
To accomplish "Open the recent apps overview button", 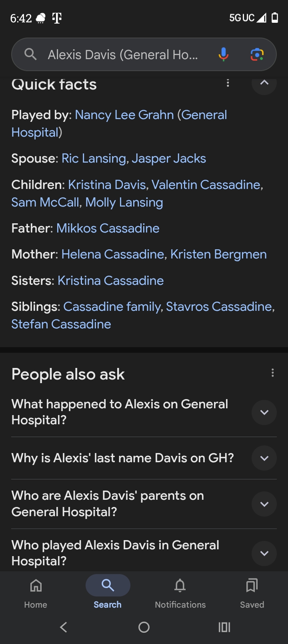I will coord(224,627).
